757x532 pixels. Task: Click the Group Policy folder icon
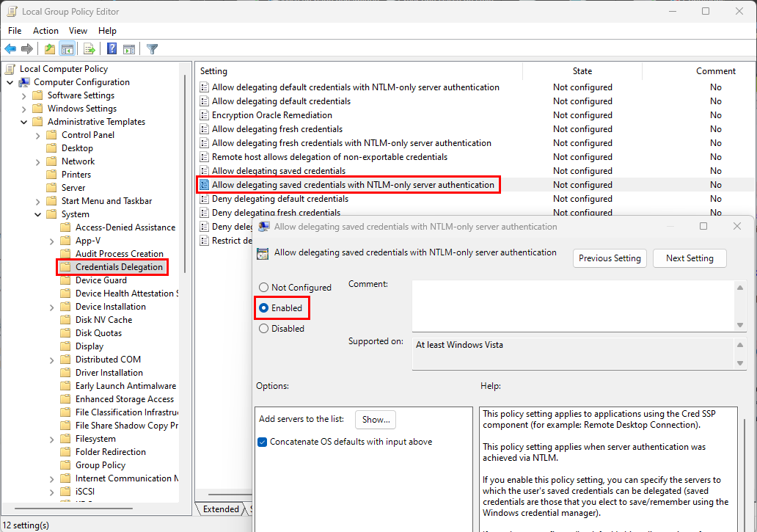tap(65, 465)
